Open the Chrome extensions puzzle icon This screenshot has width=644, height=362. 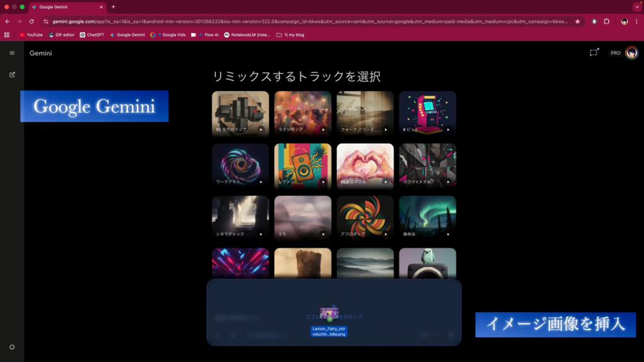coord(607,21)
